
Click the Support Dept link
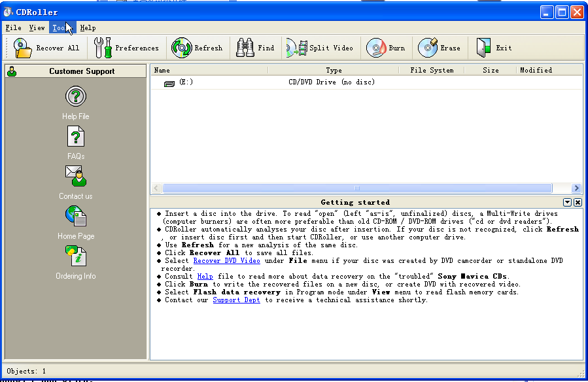(x=236, y=300)
